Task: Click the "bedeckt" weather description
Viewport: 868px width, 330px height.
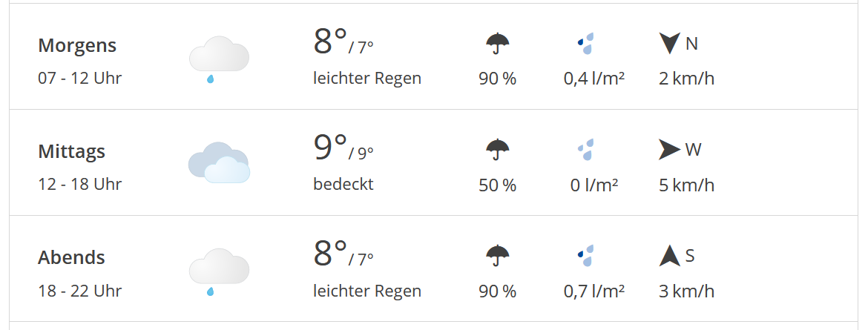Action: [x=343, y=184]
